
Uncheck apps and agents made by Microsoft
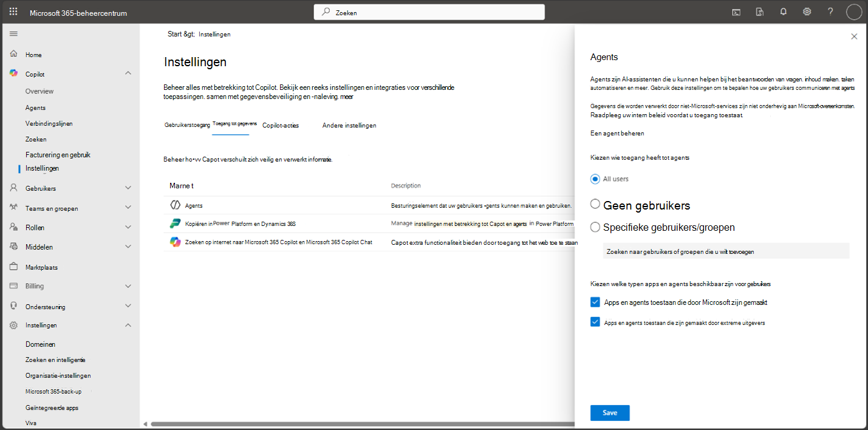[x=595, y=302]
